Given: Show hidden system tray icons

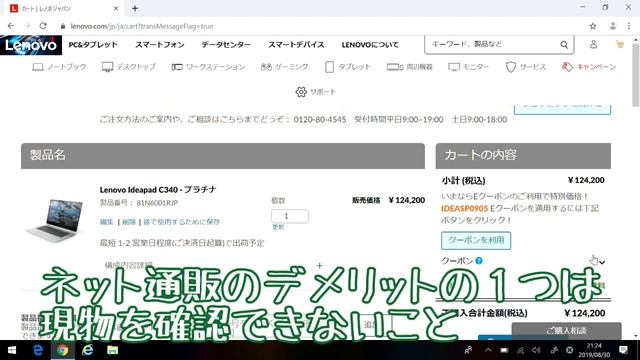Looking at the screenshot, I should point(488,350).
